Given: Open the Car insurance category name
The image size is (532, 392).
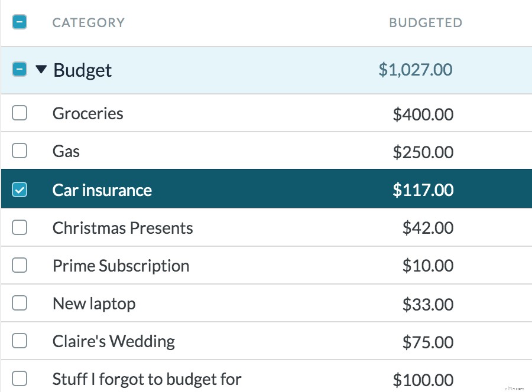Looking at the screenshot, I should point(102,190).
